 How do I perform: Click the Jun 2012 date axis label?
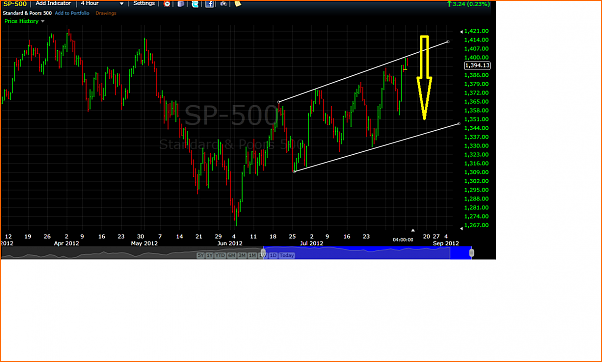(230, 243)
